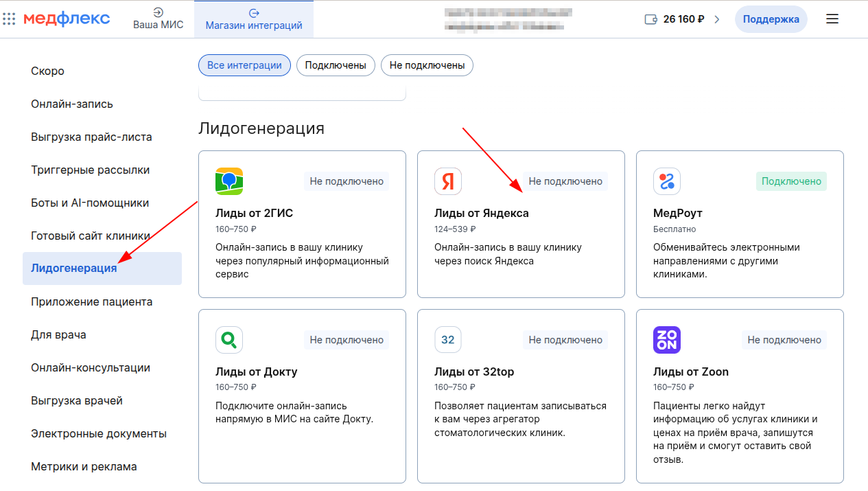The image size is (868, 491).
Task: Click the Yandex "Я" logo icon
Action: click(448, 181)
